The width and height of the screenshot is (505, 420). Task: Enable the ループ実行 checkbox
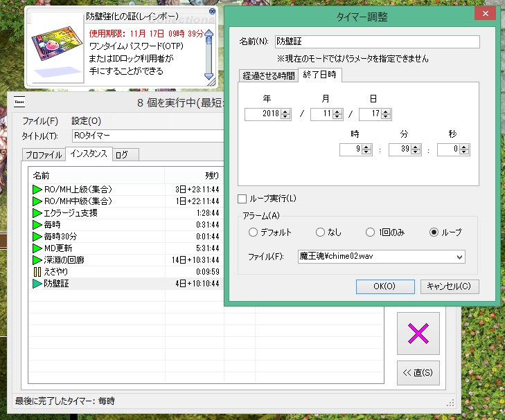click(242, 199)
